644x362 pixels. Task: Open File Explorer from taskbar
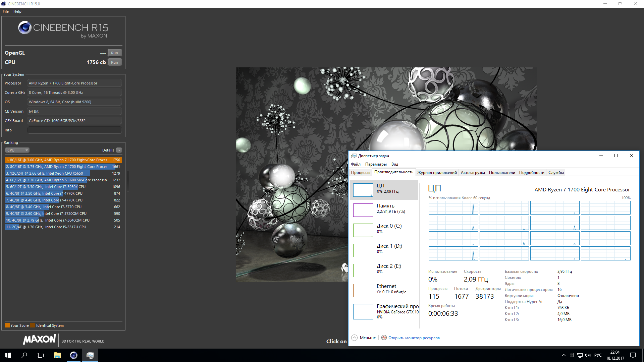pos(57,355)
